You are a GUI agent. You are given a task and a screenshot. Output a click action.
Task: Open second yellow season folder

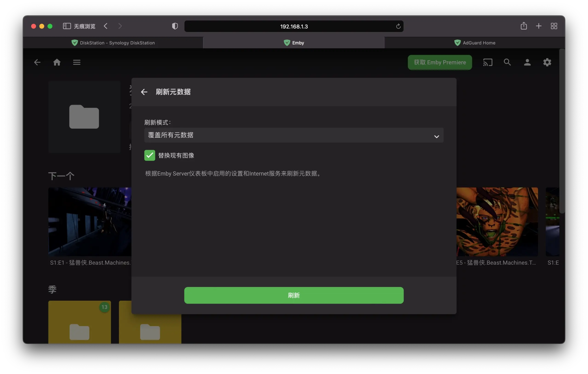point(150,329)
